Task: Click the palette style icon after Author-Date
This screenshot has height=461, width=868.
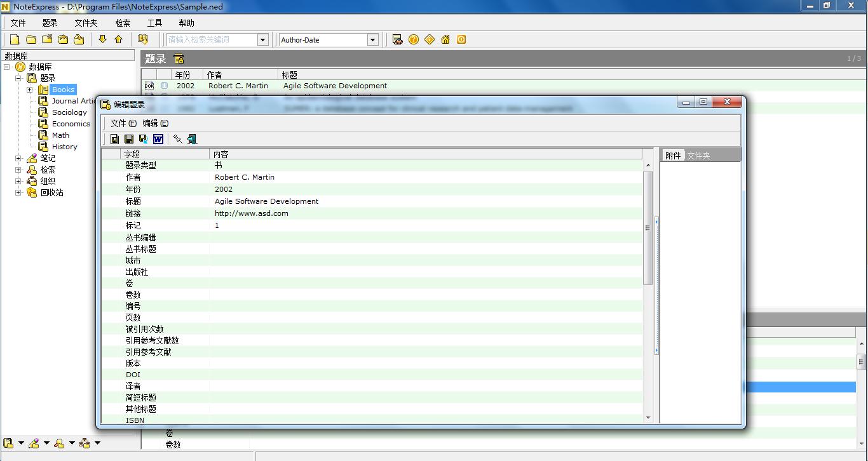Action: click(x=398, y=39)
